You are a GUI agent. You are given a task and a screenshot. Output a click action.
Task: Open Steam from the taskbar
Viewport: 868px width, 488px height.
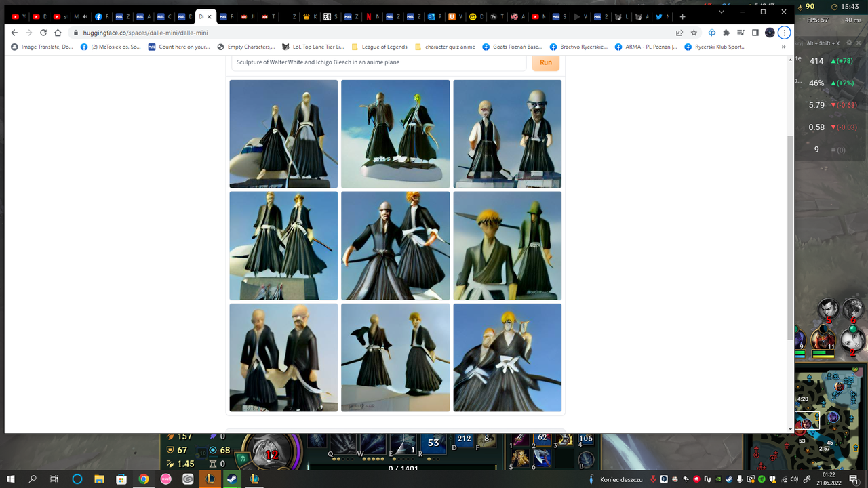coord(233,479)
